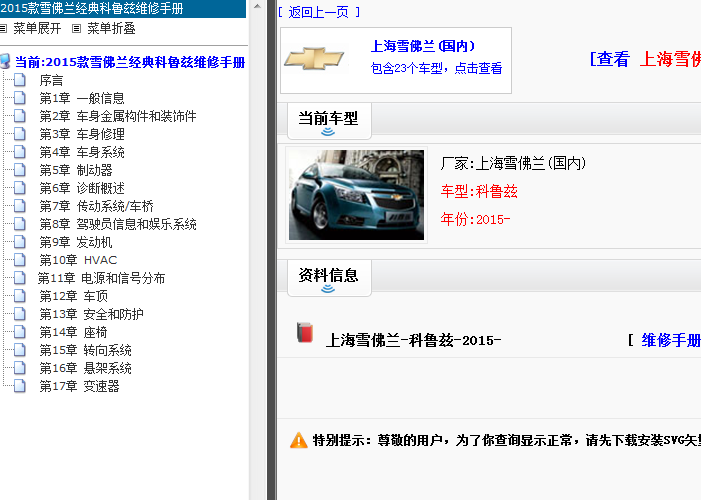701x500 pixels.
Task: Click the page icon beside 第11章 电源和信号分布
Action: pos(20,278)
